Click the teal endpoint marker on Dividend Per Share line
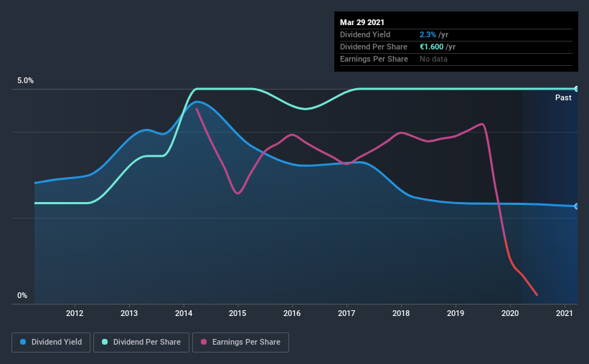Screen dimensions: 589x364 (576, 89)
